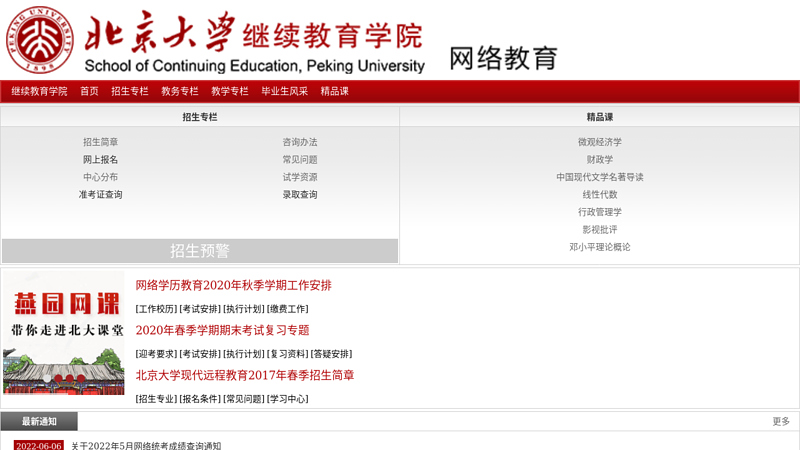Open the [学习中心] link
Viewport: 800px width, 450px height.
pos(288,399)
